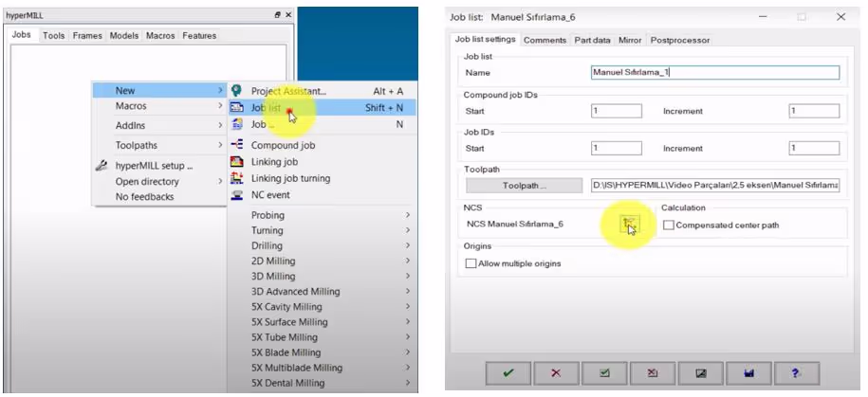The image size is (868, 397).
Task: Open the Comments tab in Job list dialog
Action: [545, 41]
